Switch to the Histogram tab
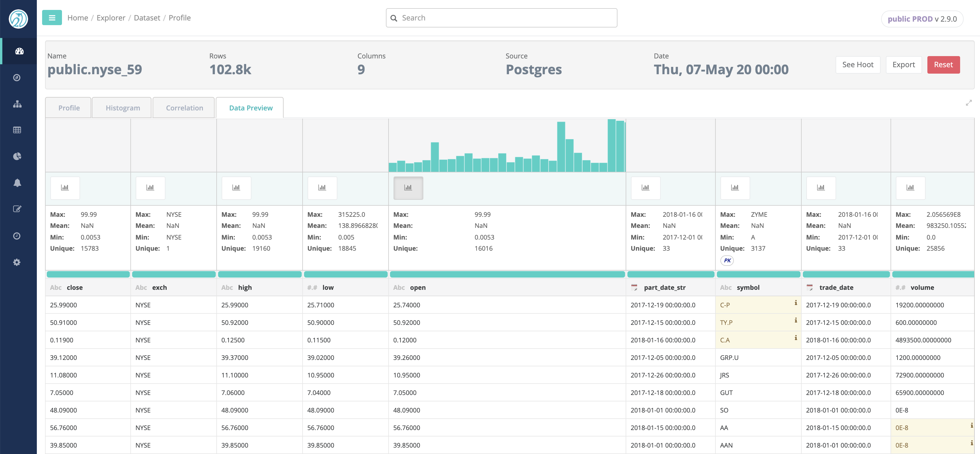 coord(123,108)
